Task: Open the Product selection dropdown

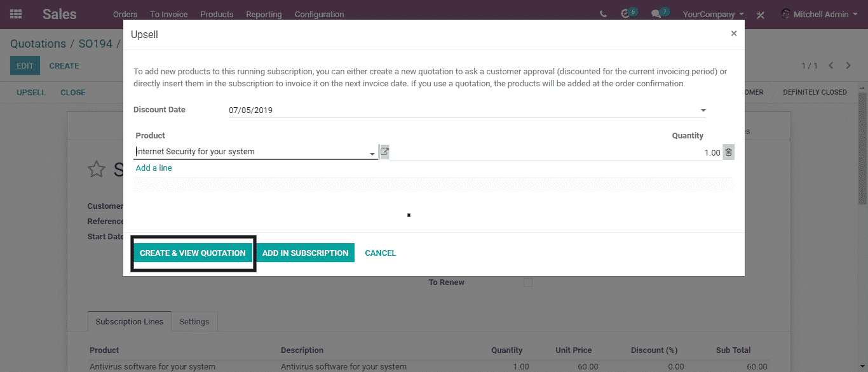Action: coord(372,153)
